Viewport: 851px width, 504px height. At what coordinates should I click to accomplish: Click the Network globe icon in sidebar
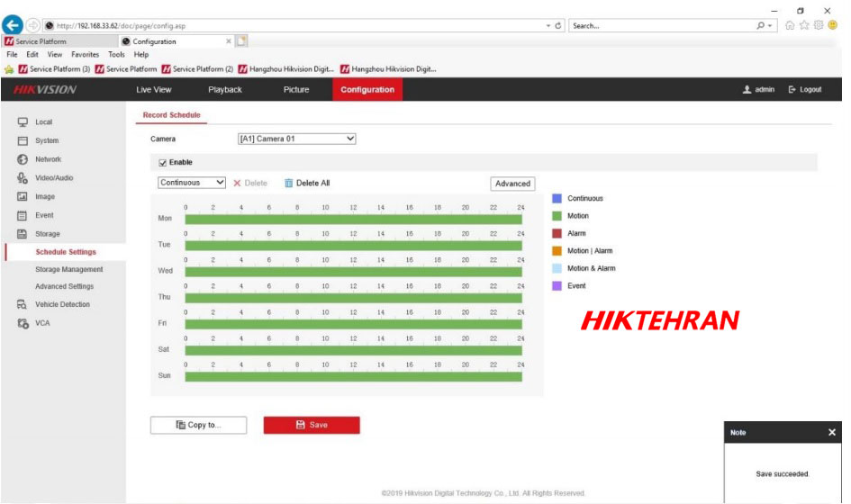click(x=23, y=159)
